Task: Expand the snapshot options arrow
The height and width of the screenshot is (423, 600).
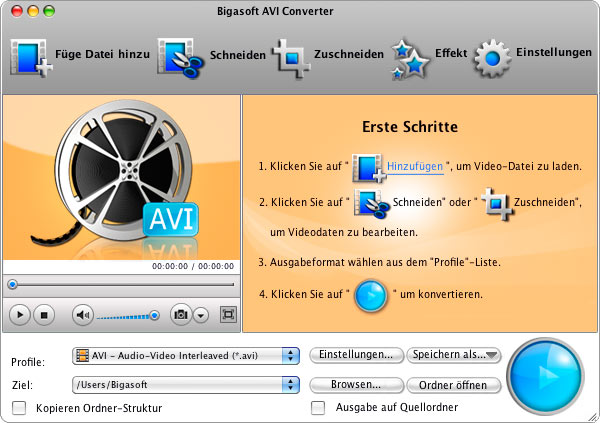Action: (201, 315)
